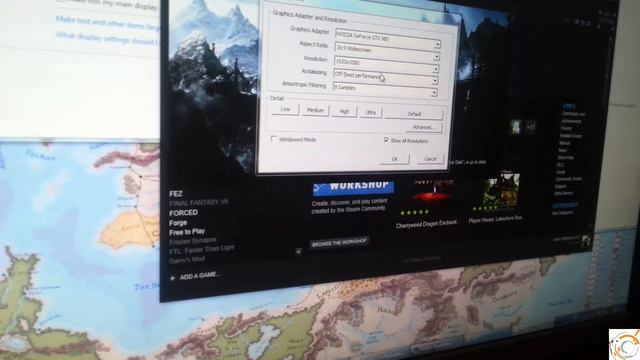640x360 pixels.
Task: Cancel the options dialog
Action: [430, 158]
